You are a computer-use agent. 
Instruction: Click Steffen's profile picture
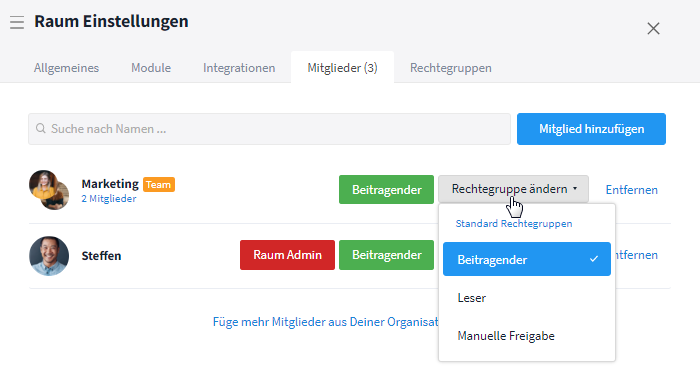pyautogui.click(x=49, y=256)
